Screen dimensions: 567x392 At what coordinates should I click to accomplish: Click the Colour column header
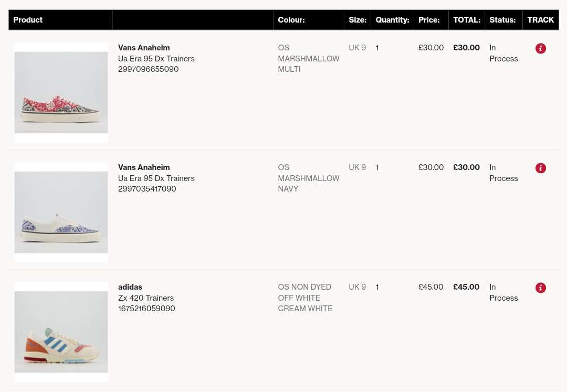pos(291,20)
